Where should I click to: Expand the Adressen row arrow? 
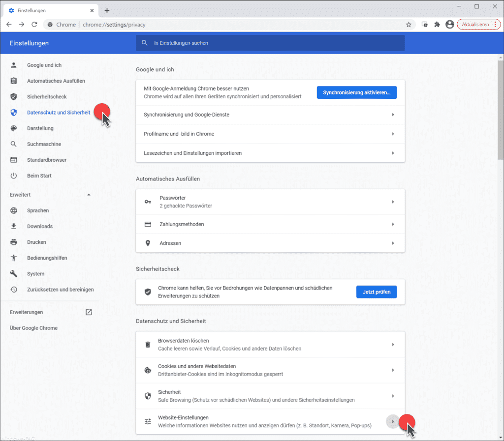(393, 243)
